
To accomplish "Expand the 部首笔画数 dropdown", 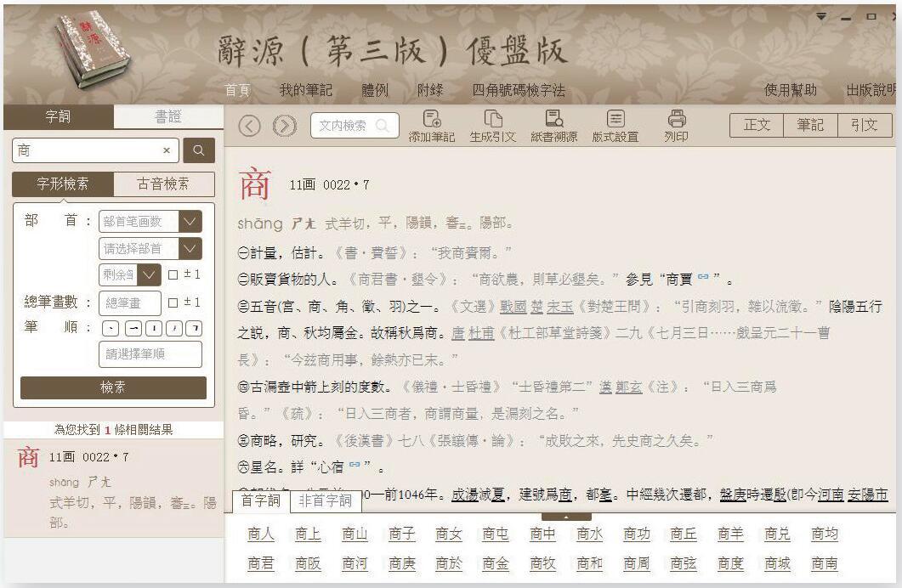I will pyautogui.click(x=191, y=222).
